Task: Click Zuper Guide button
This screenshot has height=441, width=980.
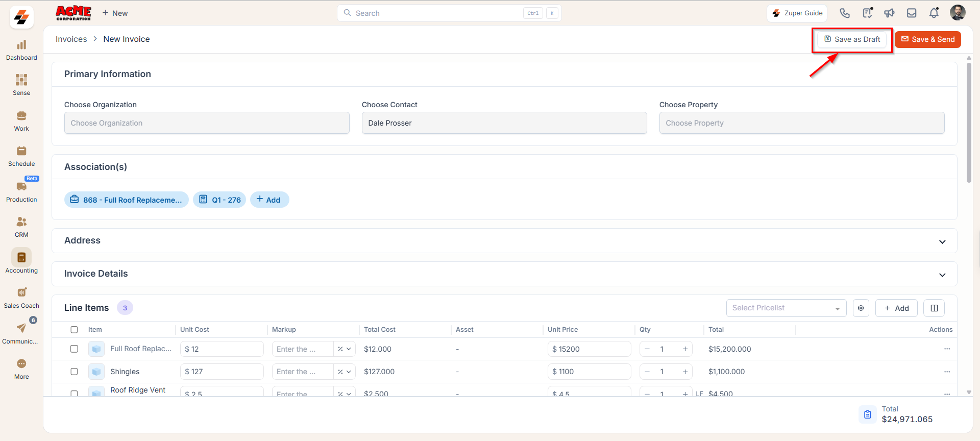Action: coord(797,13)
